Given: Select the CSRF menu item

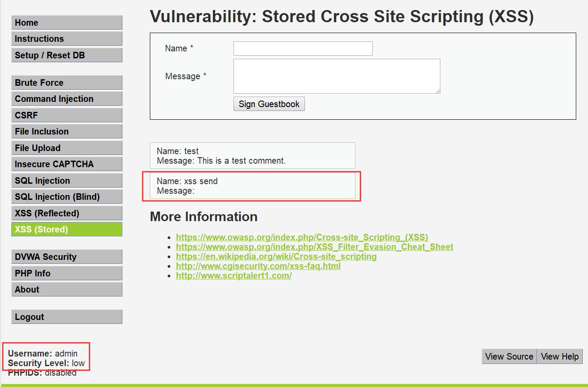Looking at the screenshot, I should pos(67,115).
